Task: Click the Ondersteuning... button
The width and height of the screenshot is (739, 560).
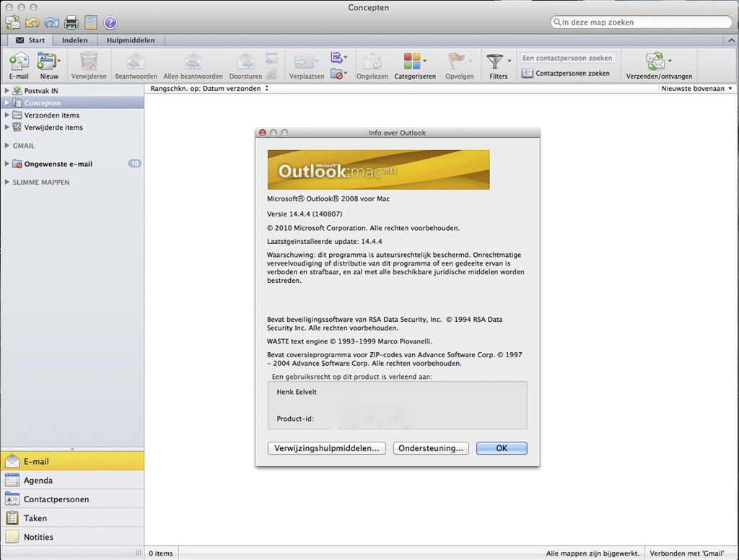Action: (431, 448)
